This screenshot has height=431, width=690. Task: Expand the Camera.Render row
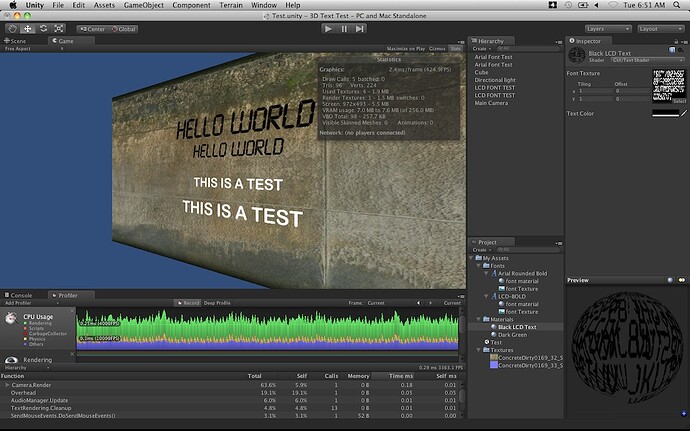click(x=7, y=385)
